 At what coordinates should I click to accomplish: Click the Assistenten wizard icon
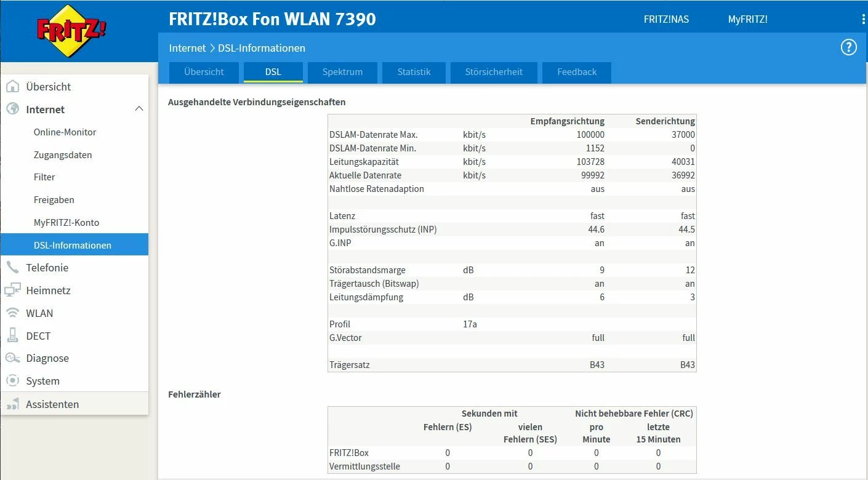point(12,404)
